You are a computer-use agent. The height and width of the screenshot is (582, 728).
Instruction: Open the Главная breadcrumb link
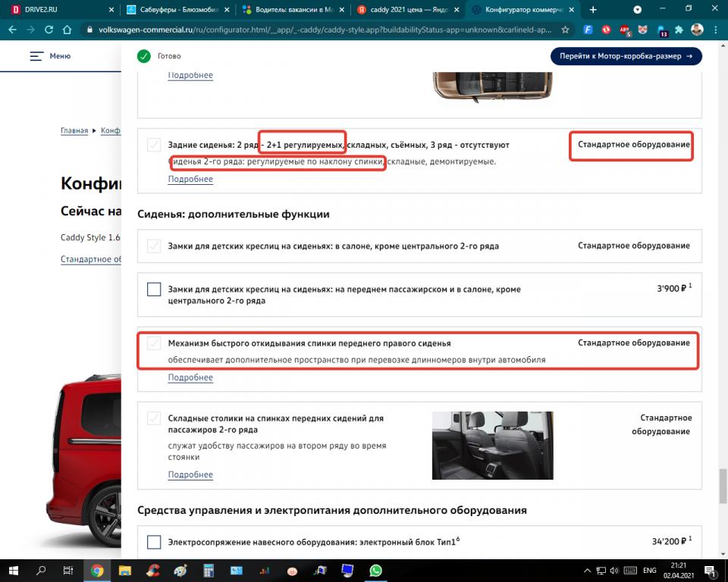[74, 130]
